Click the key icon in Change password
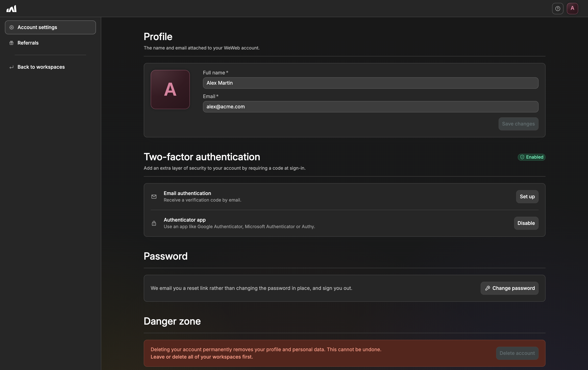This screenshot has width=588, height=370. click(487, 288)
